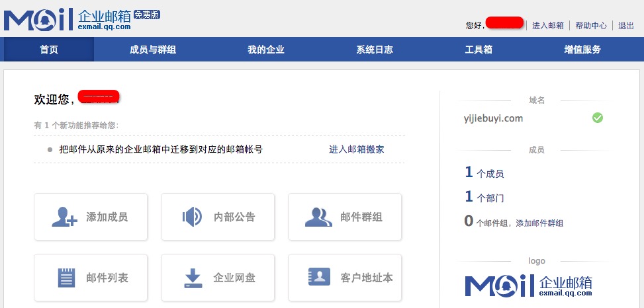Click the 成员 section heading in sidebar
This screenshot has height=308, width=644.
click(x=536, y=149)
